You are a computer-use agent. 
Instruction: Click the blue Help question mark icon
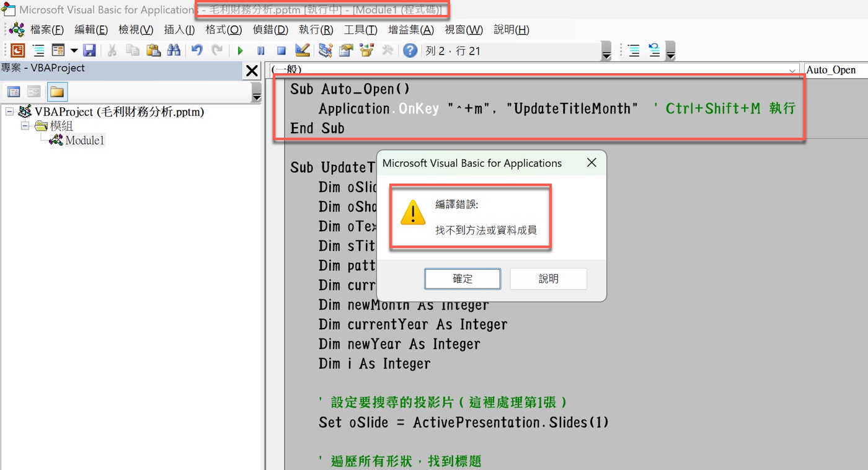click(x=410, y=51)
